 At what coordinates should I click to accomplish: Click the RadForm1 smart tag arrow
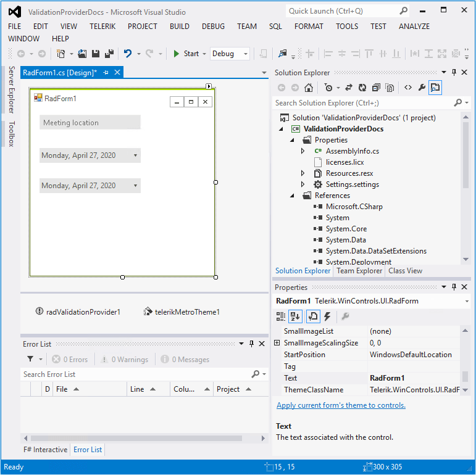tap(209, 86)
